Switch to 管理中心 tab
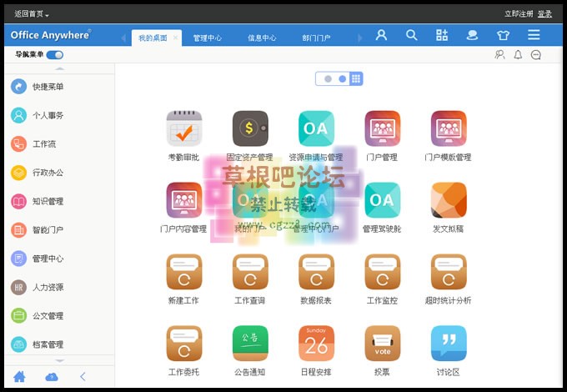 coord(207,38)
